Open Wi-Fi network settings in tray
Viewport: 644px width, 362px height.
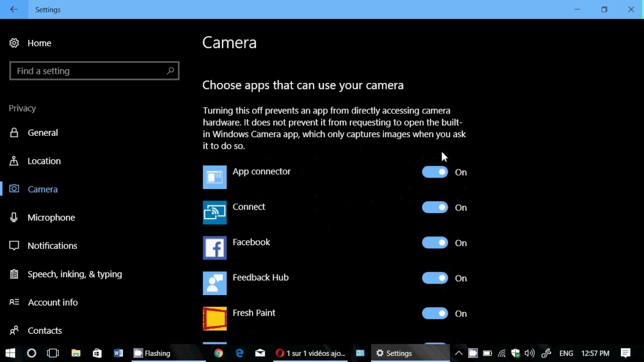coord(502,353)
